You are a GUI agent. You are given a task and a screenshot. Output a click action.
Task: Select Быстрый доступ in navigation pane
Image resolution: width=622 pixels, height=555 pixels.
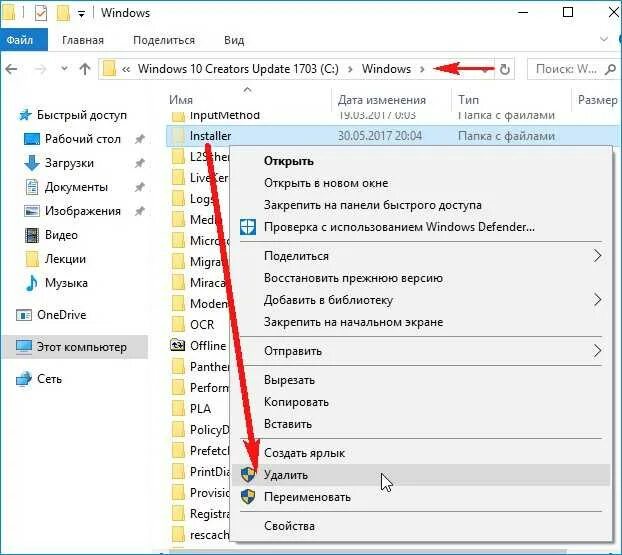click(82, 115)
